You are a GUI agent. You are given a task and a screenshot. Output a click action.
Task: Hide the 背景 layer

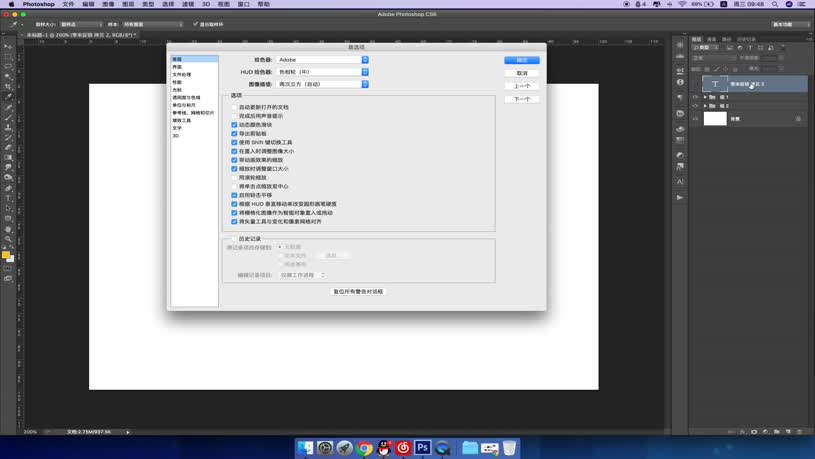point(695,119)
